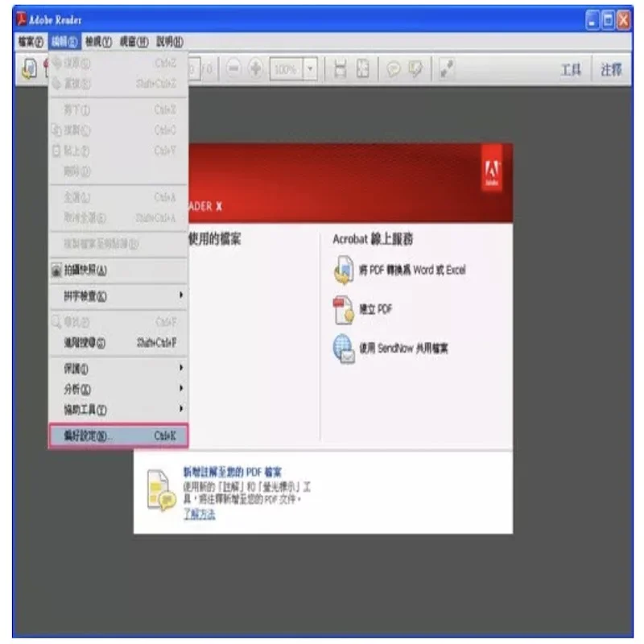Choose 偏好設定 Ctrl+K in Edit menu

coord(118,436)
